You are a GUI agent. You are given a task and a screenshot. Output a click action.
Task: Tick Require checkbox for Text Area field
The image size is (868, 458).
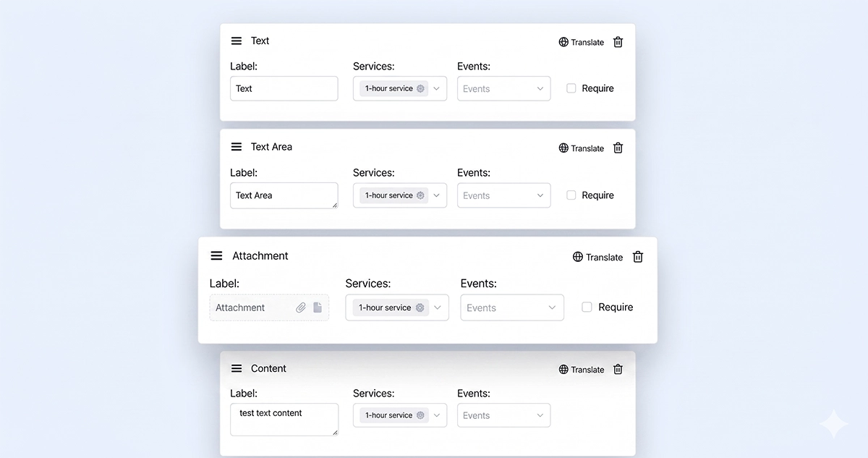click(x=571, y=195)
